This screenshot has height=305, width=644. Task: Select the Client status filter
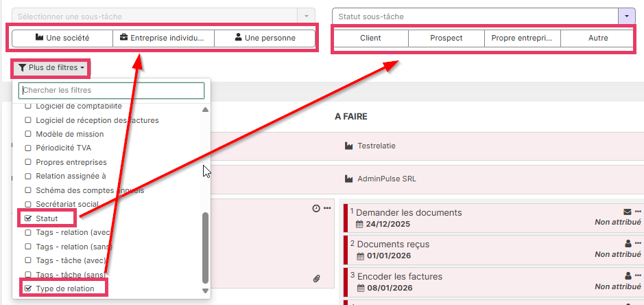(370, 38)
